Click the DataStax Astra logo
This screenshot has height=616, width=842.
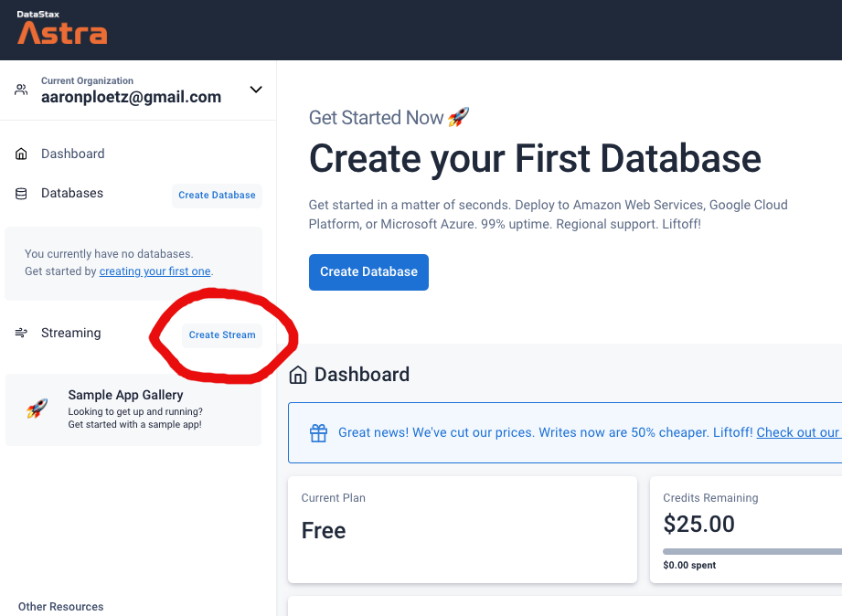(x=62, y=27)
